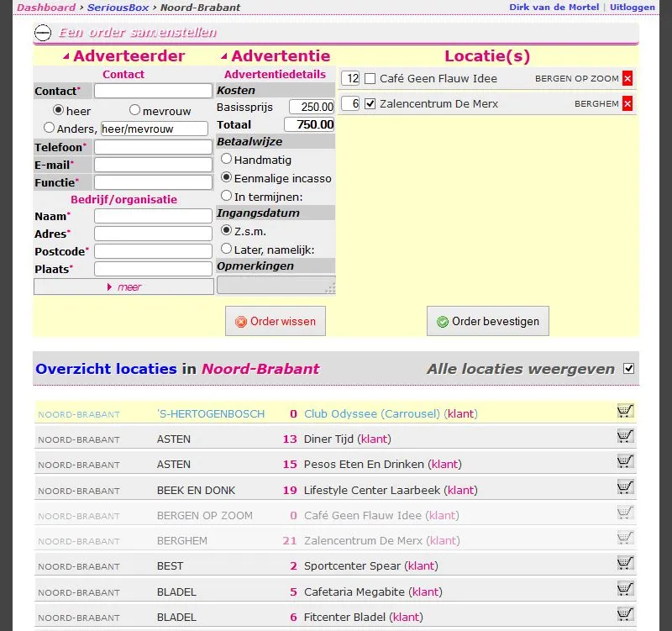The height and width of the screenshot is (631, 672).
Task: Click the Adres input field
Action: pyautogui.click(x=153, y=234)
